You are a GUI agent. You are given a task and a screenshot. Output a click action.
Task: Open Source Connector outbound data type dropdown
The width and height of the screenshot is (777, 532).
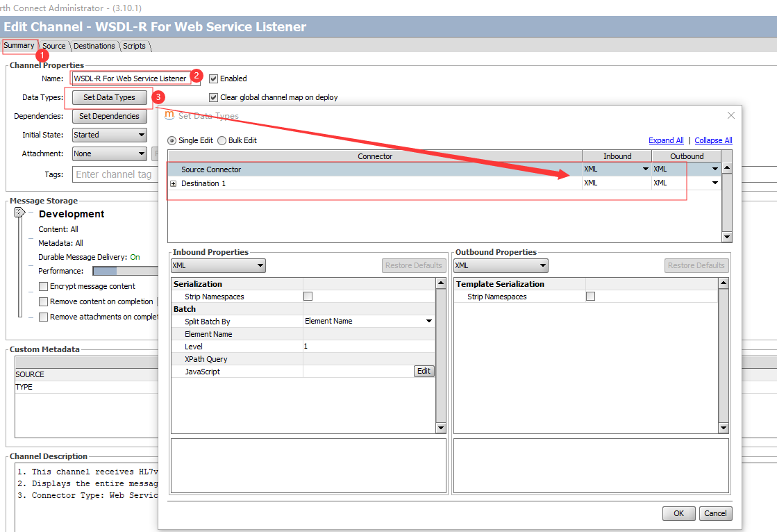[715, 169]
